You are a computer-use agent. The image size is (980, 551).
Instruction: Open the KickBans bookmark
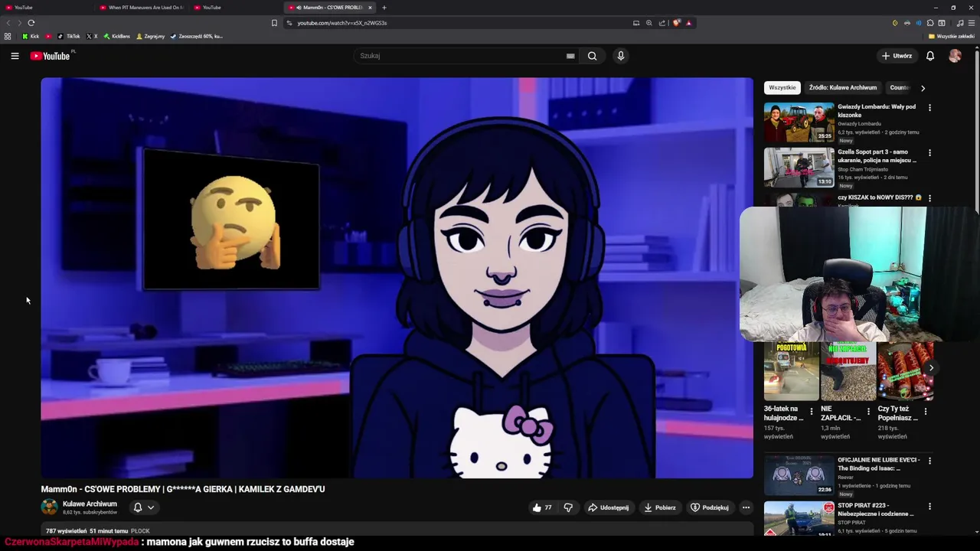click(x=117, y=36)
